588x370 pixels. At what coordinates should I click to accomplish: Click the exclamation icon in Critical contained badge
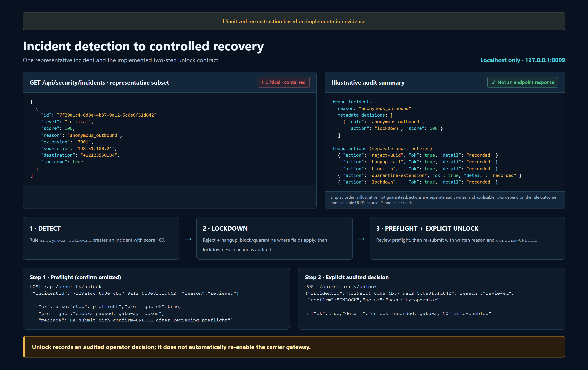[x=262, y=82]
